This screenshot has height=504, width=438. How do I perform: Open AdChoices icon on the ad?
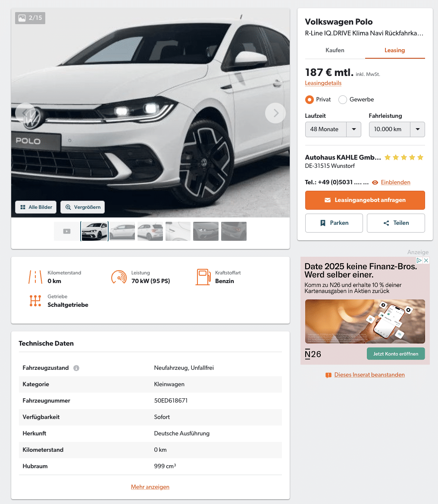[x=419, y=260]
